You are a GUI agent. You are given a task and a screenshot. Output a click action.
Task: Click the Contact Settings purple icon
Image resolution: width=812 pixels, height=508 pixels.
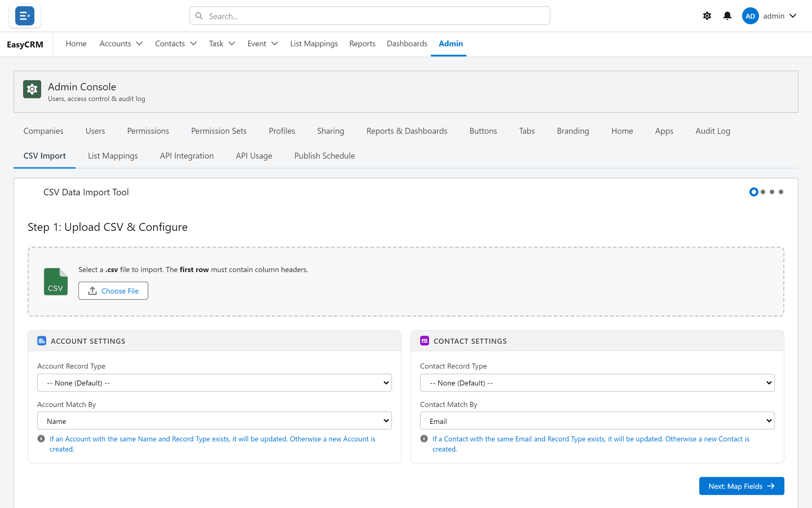coord(424,341)
